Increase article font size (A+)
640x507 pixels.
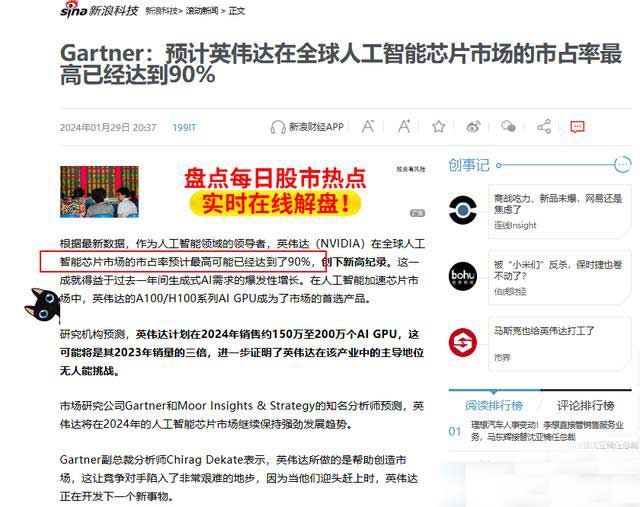click(x=404, y=127)
